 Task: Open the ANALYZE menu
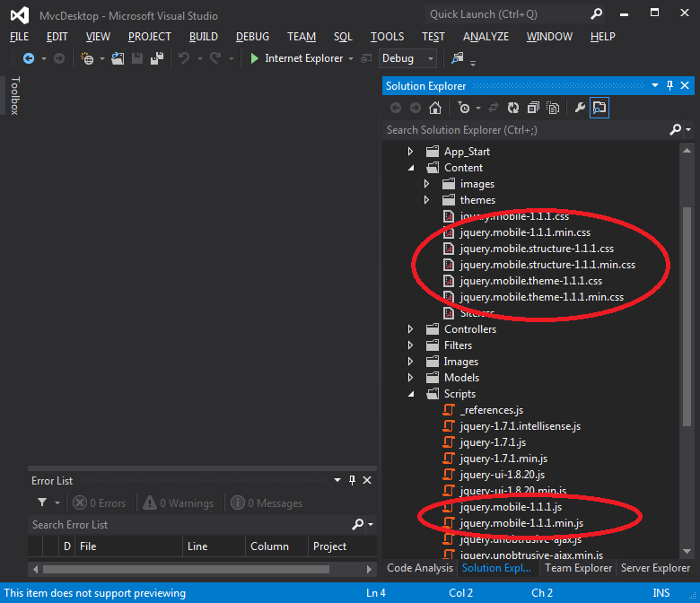coord(486,37)
